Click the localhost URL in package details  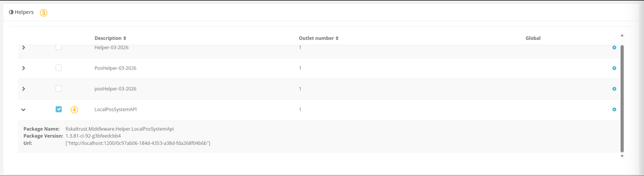(x=138, y=143)
